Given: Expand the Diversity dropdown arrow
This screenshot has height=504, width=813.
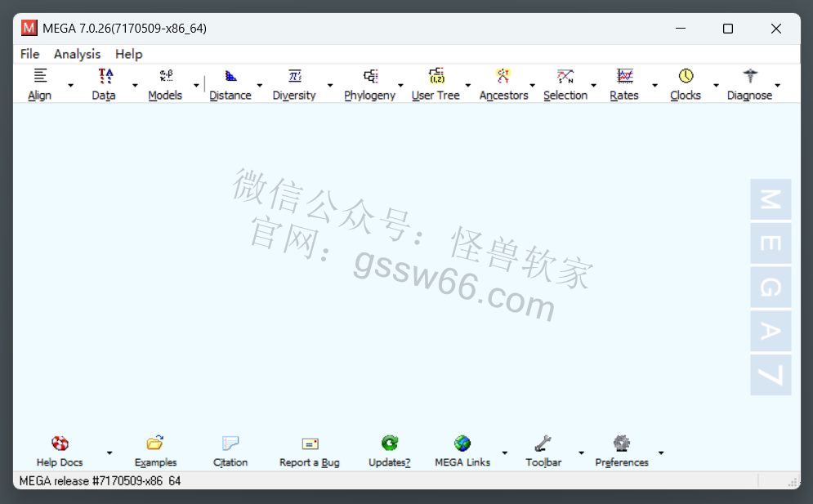Looking at the screenshot, I should (330, 85).
